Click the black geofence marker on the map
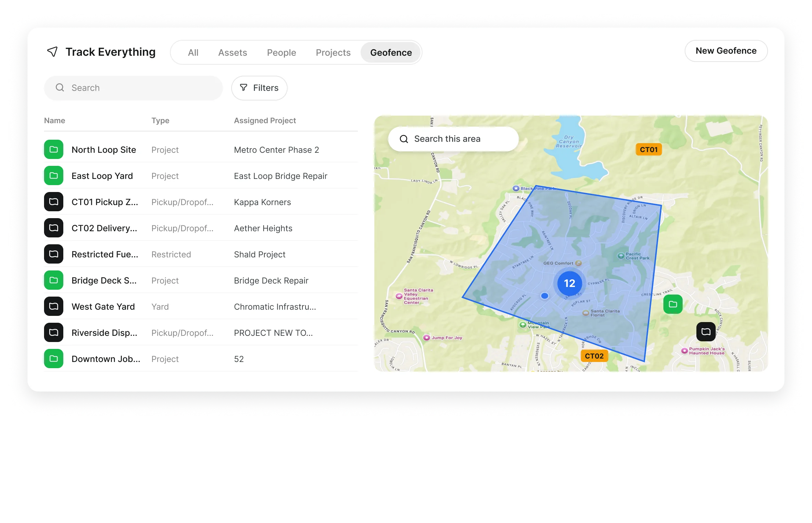 [x=706, y=332]
